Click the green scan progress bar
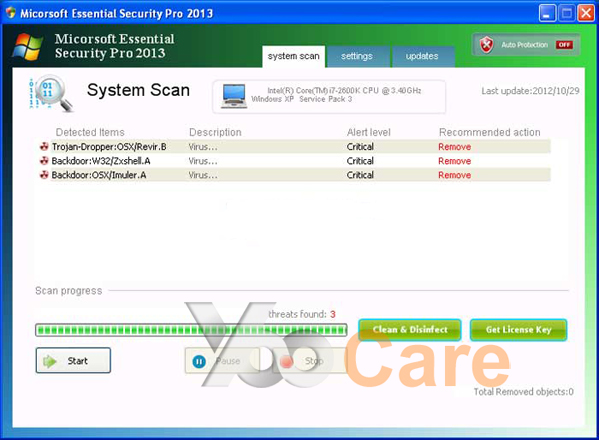 pos(191,330)
